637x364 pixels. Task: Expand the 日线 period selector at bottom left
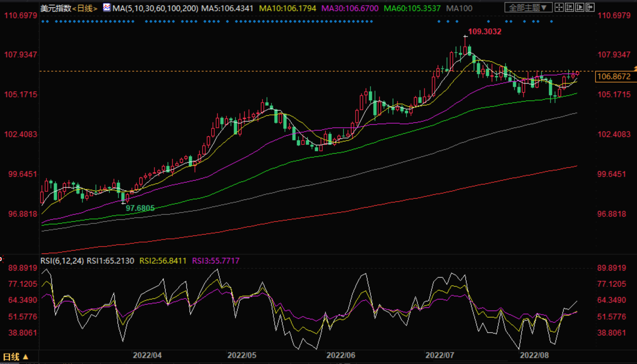15,357
